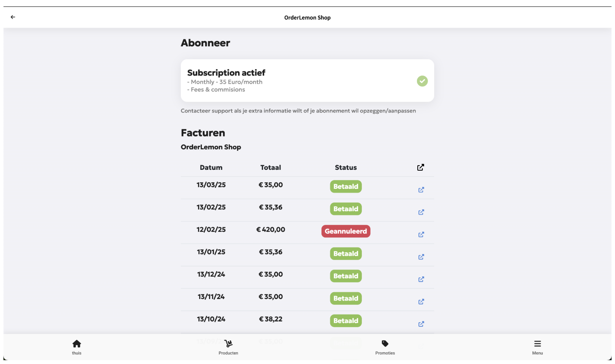Click the Datum column header
Viewport: 615px width, 364px height.
tap(211, 168)
